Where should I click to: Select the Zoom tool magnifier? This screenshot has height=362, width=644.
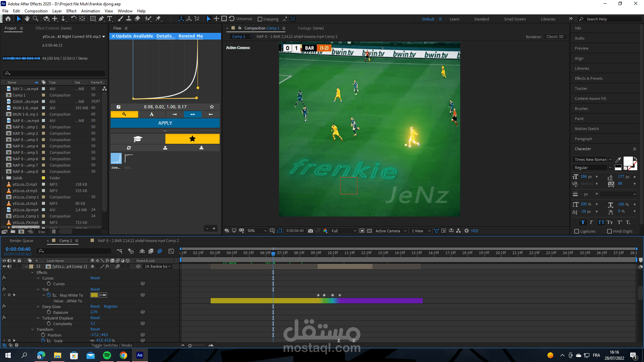click(x=35, y=19)
